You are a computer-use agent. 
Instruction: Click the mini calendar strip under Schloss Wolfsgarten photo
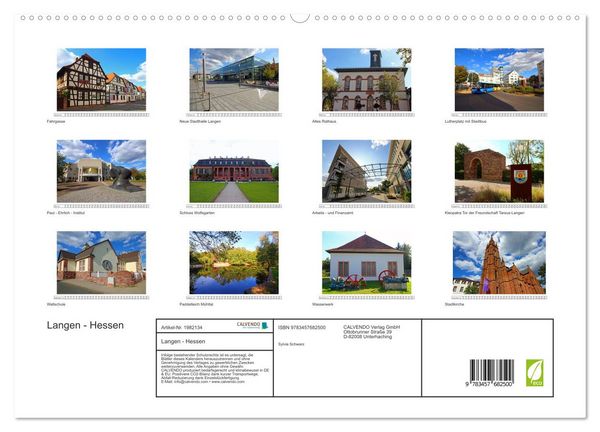click(234, 206)
